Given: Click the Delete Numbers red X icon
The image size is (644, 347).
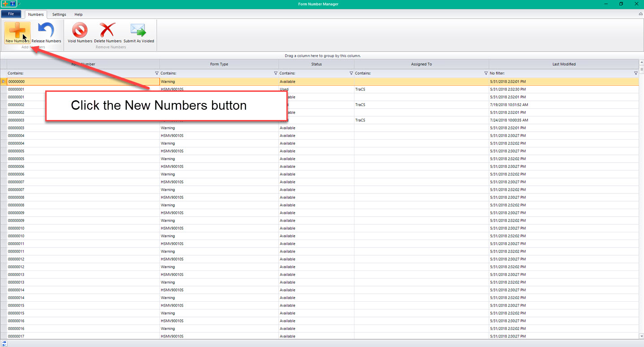Looking at the screenshot, I should pyautogui.click(x=108, y=30).
